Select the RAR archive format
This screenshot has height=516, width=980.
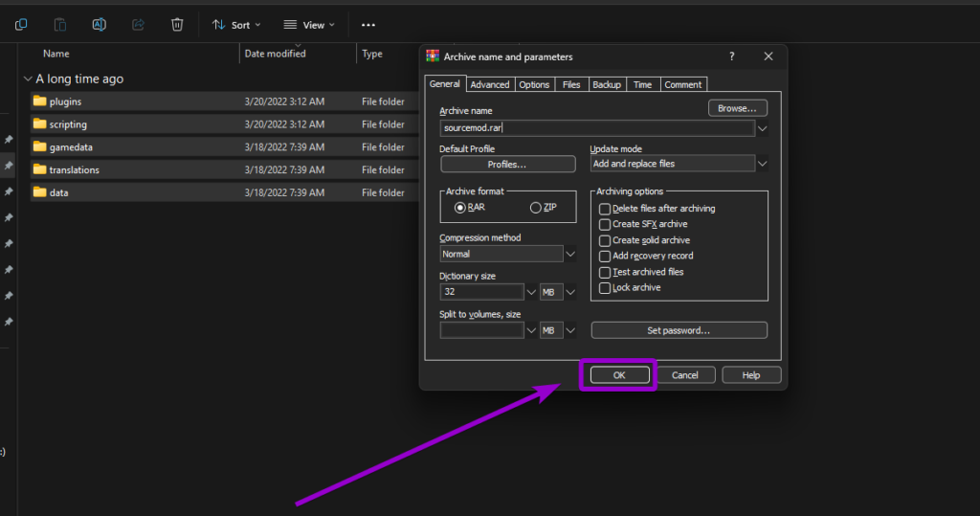[460, 208]
